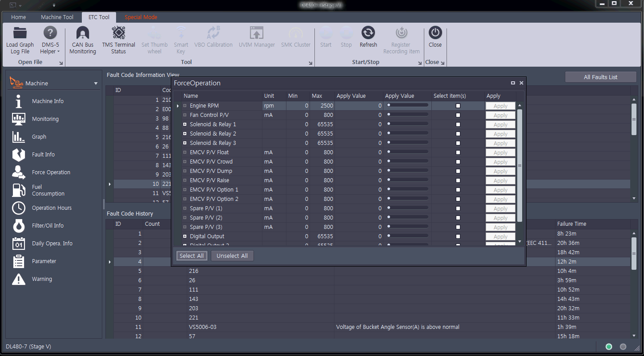Enable Select item for Fan Control P/V
This screenshot has width=644, height=356.
pos(458,115)
